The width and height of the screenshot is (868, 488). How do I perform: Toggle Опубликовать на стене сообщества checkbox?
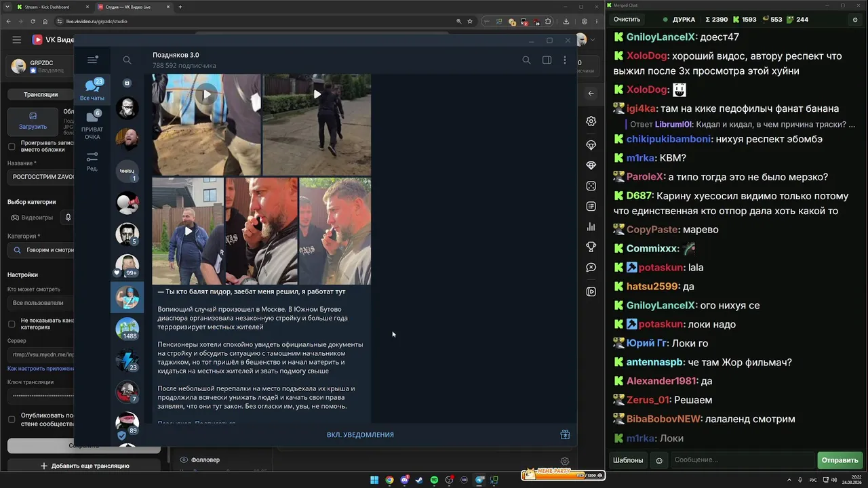point(12,420)
